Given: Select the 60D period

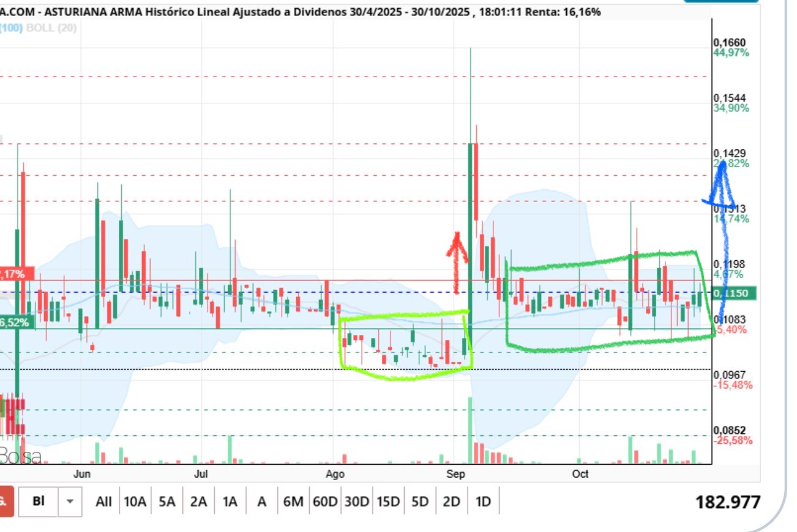Looking at the screenshot, I should tap(325, 502).
